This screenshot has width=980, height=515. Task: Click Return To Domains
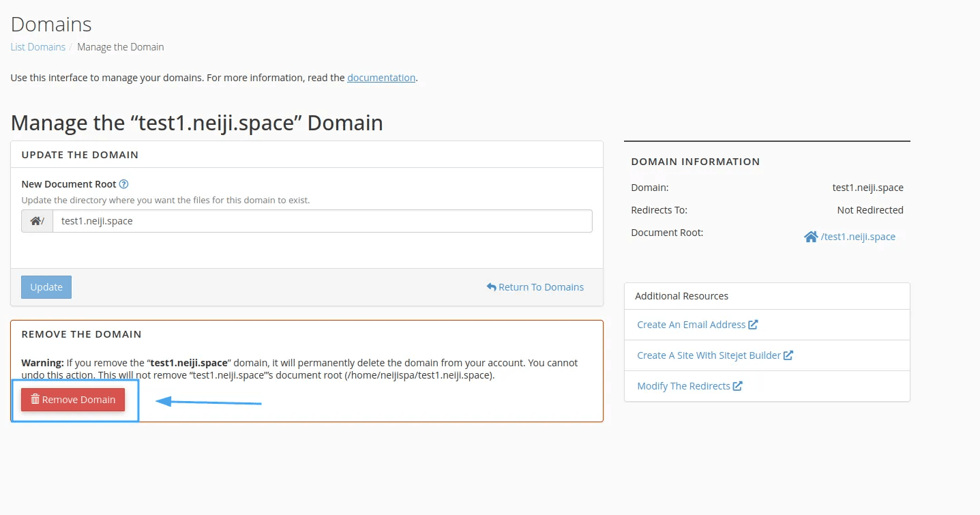click(541, 286)
